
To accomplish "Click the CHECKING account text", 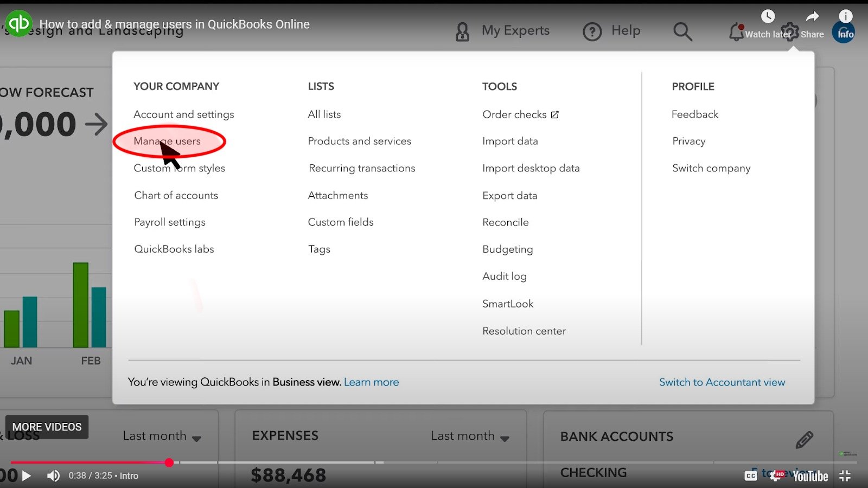I will [x=593, y=473].
